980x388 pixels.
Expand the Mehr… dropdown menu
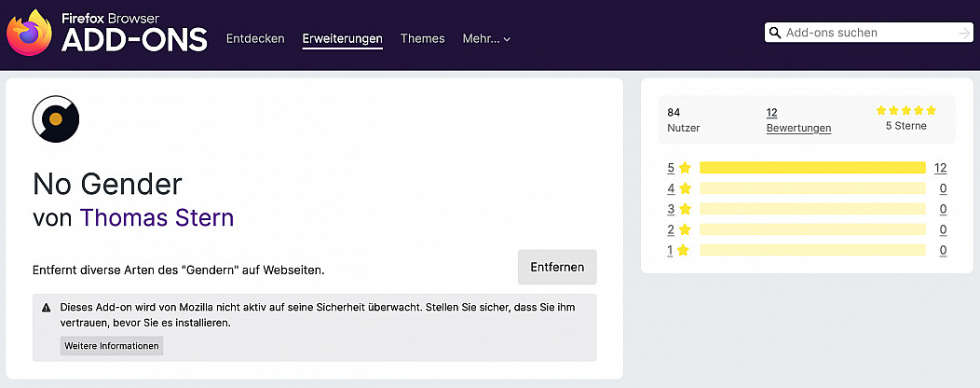(x=486, y=38)
